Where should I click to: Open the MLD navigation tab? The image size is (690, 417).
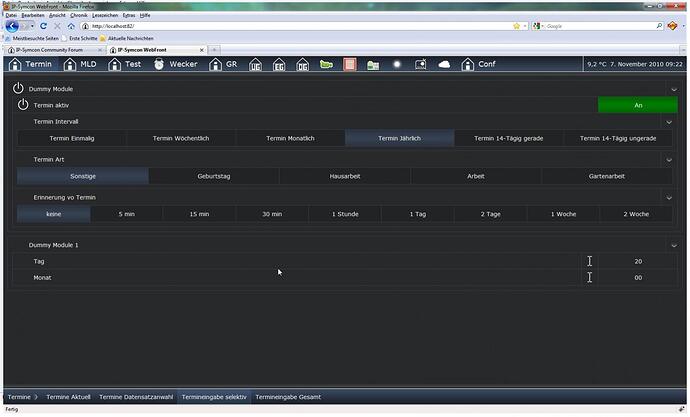[x=80, y=64]
